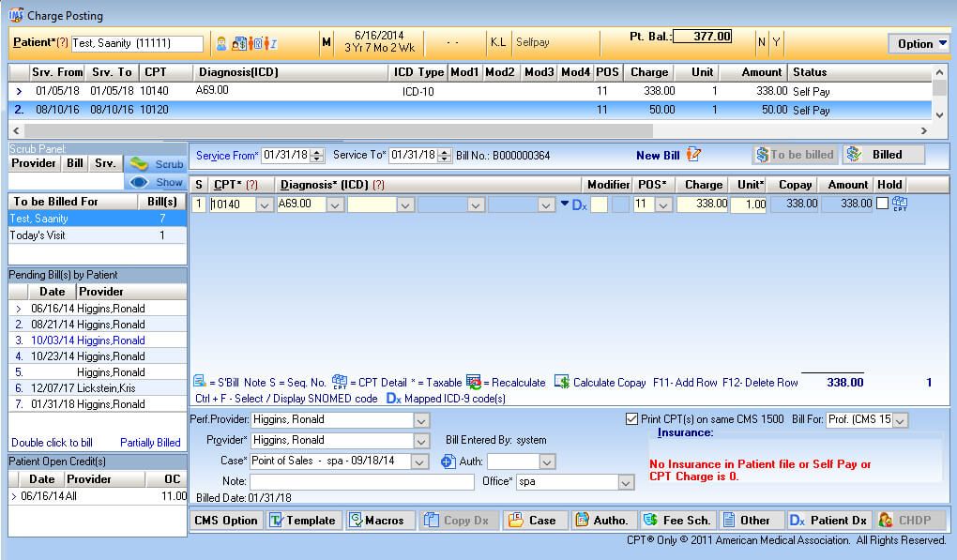Click the Dx Mapped ICD-9 codes icon
This screenshot has height=560, width=957.
click(x=394, y=399)
